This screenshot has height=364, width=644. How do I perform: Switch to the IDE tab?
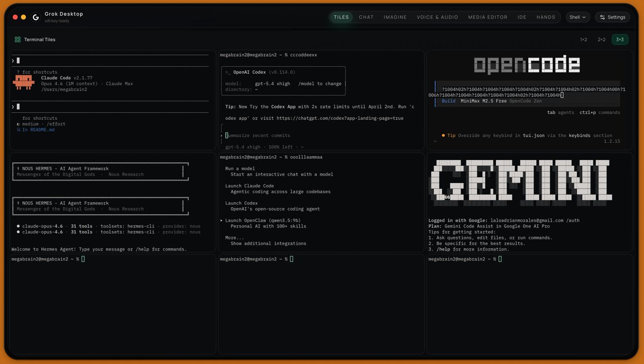click(x=522, y=17)
